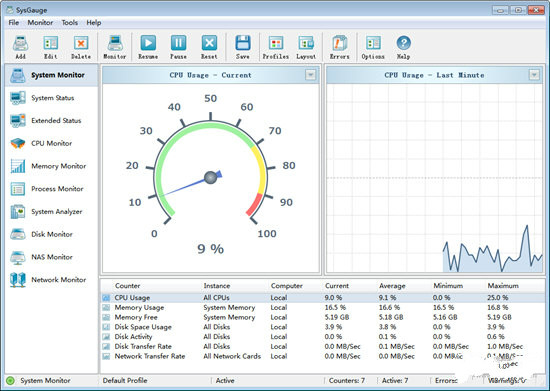Click the Counter column header
The width and height of the screenshot is (550, 391).
[x=127, y=286]
